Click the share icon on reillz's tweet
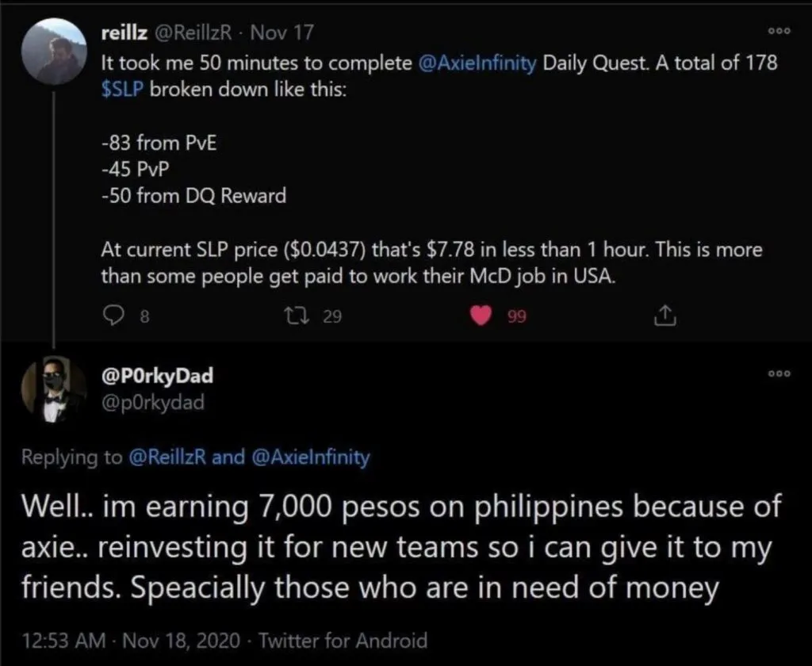This screenshot has height=666, width=812. [661, 316]
